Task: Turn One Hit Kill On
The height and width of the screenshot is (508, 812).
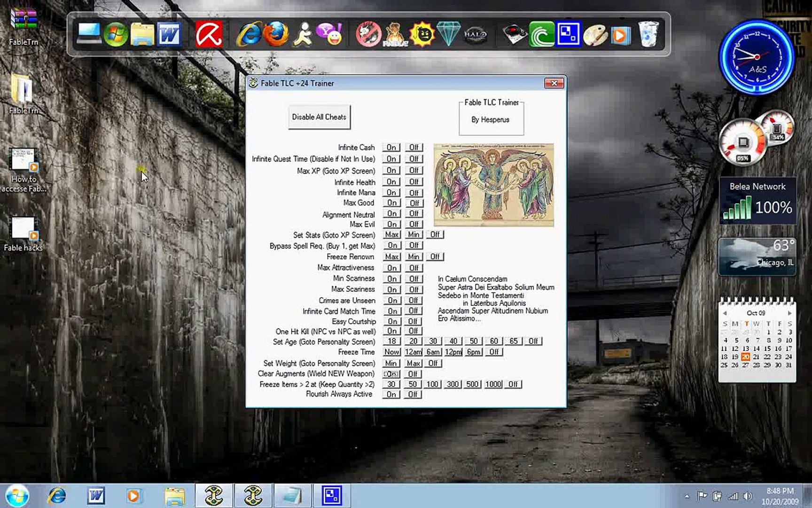Action: (x=392, y=331)
